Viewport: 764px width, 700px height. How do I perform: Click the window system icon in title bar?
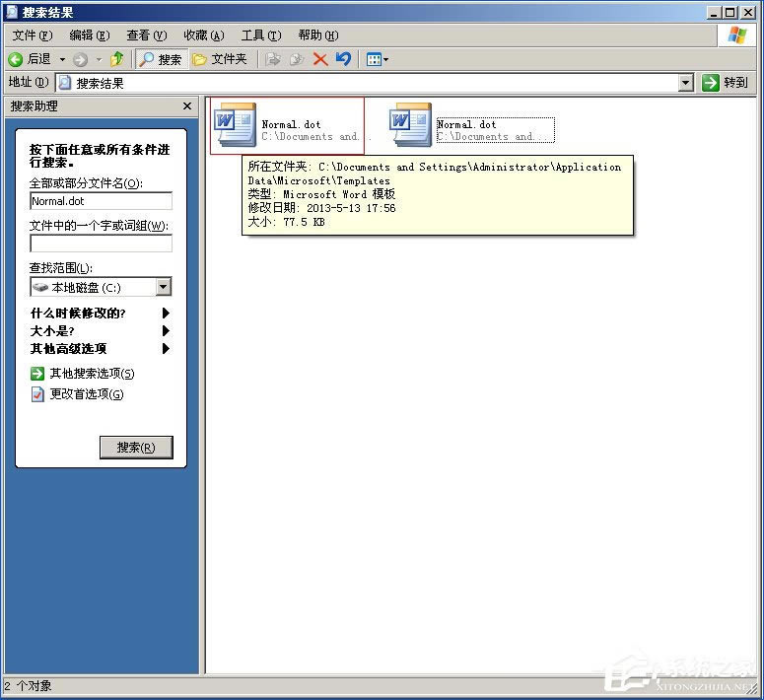12,11
